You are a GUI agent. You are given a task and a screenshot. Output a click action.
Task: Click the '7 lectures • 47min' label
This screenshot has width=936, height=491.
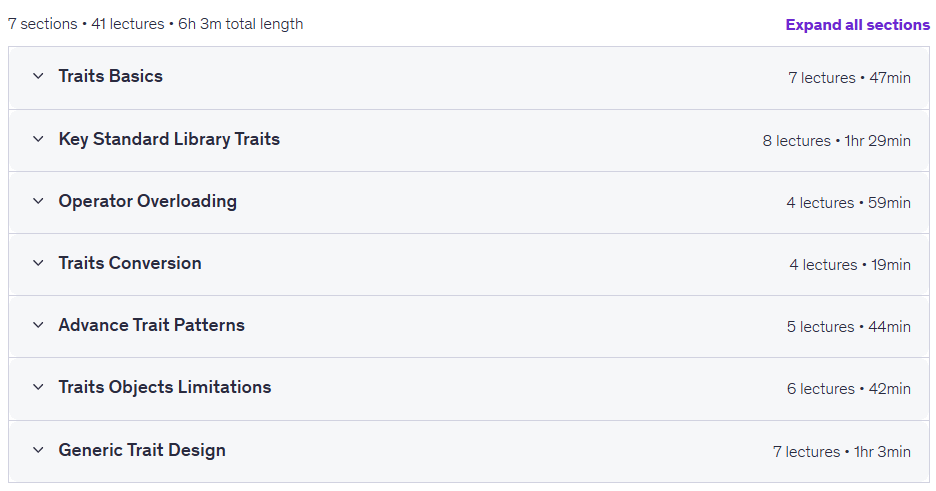point(849,78)
